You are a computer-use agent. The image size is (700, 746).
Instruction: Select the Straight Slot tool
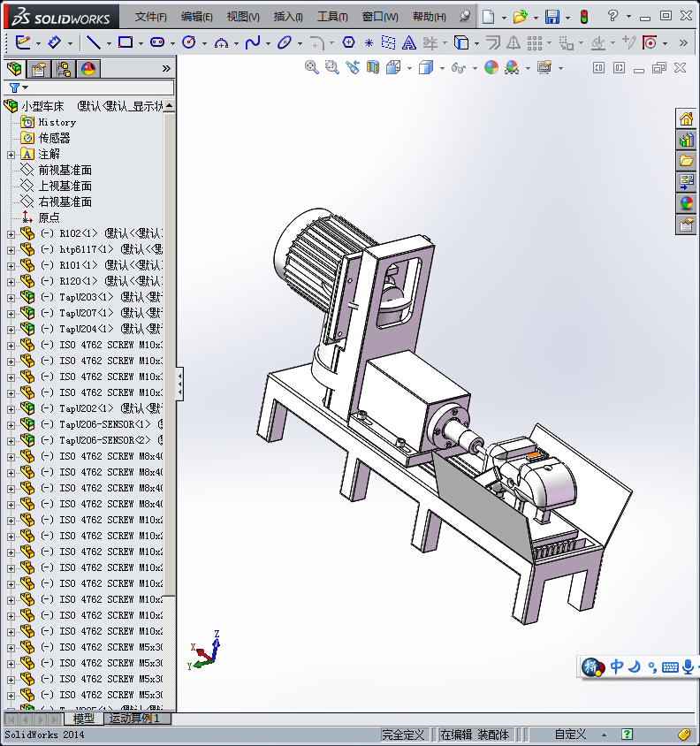tap(157, 42)
